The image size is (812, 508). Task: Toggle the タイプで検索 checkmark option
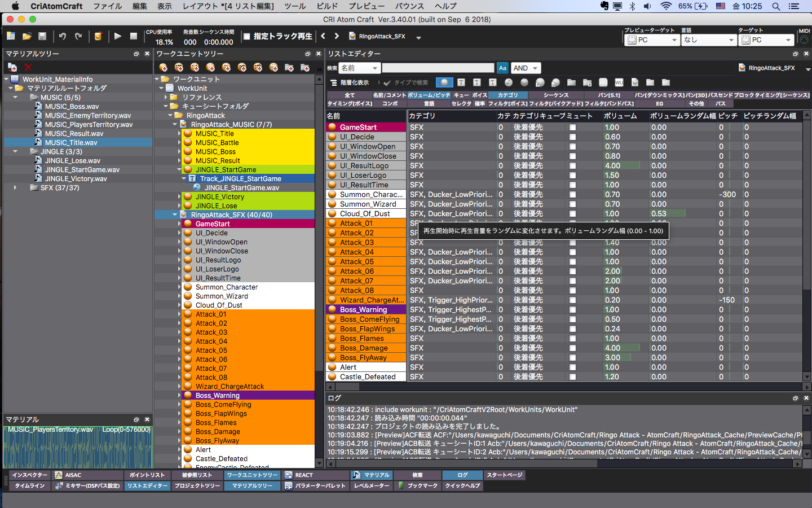pyautogui.click(x=387, y=82)
